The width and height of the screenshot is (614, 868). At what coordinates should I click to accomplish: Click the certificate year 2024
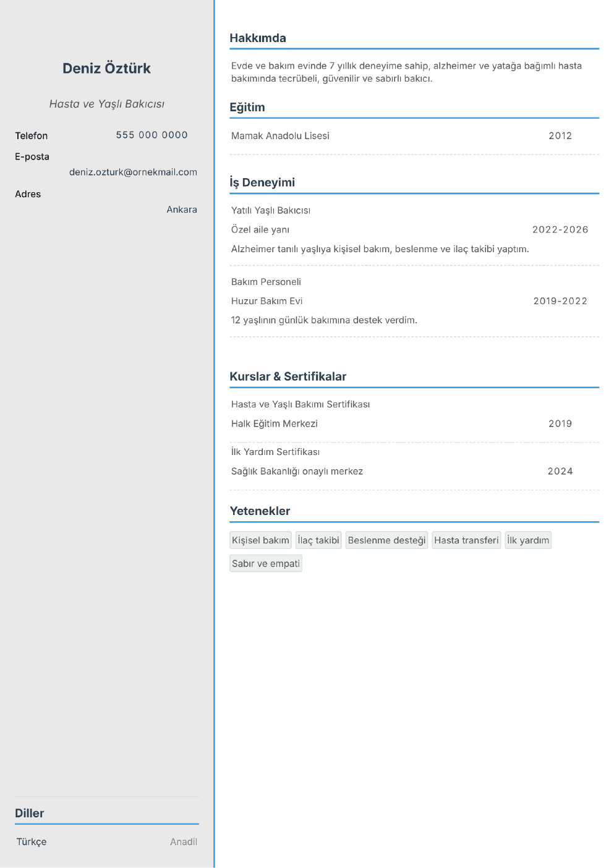tap(560, 471)
